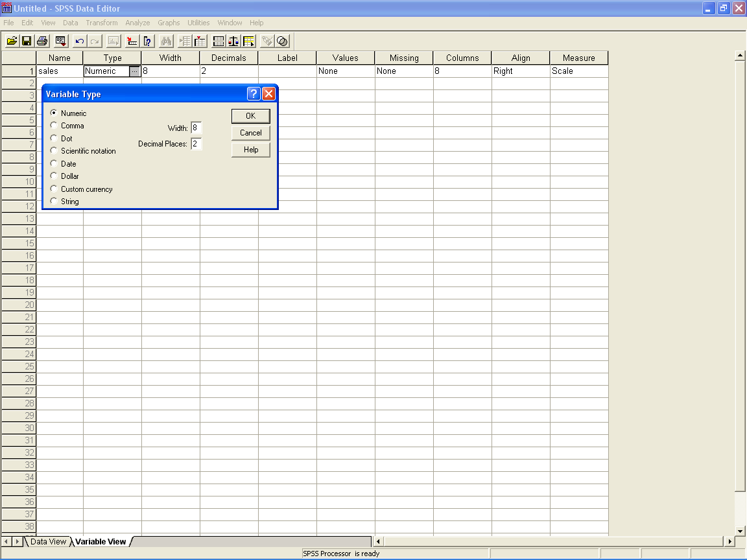The height and width of the screenshot is (560, 747).
Task: Click the Find binoculars icon
Action: click(x=166, y=41)
